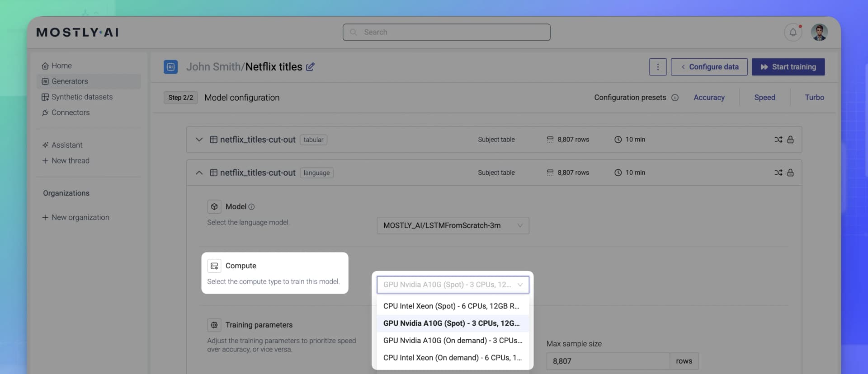This screenshot has width=868, height=374.
Task: Expand the tabular netflix_titles-cut-out table
Action: pyautogui.click(x=199, y=140)
